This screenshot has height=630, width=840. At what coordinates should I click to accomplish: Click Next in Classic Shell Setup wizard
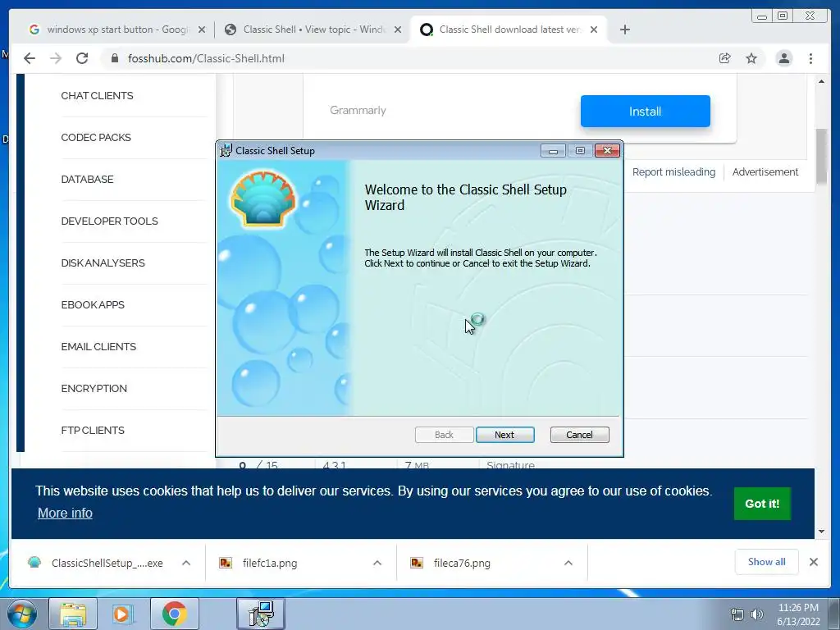504,435
